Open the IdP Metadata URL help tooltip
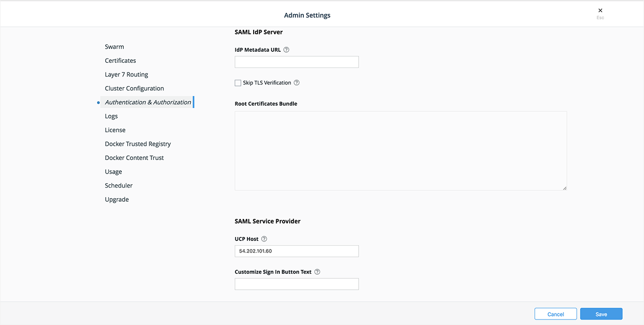This screenshot has height=325, width=644. [286, 49]
